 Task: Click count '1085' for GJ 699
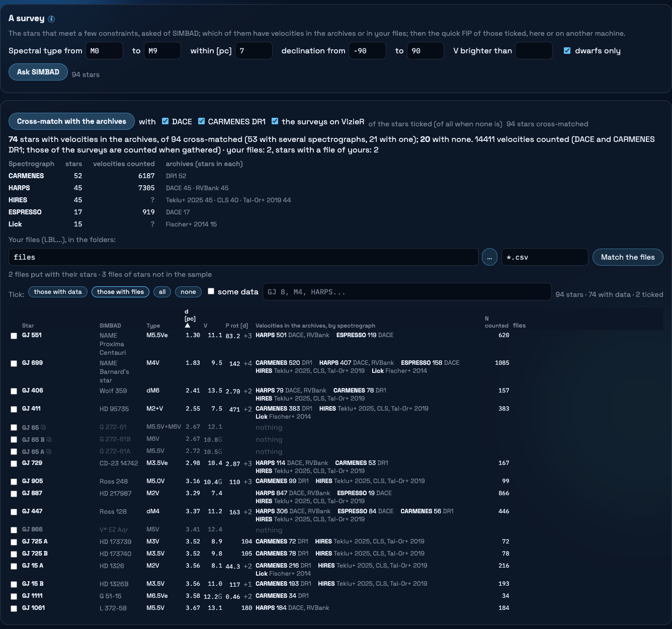tap(502, 363)
